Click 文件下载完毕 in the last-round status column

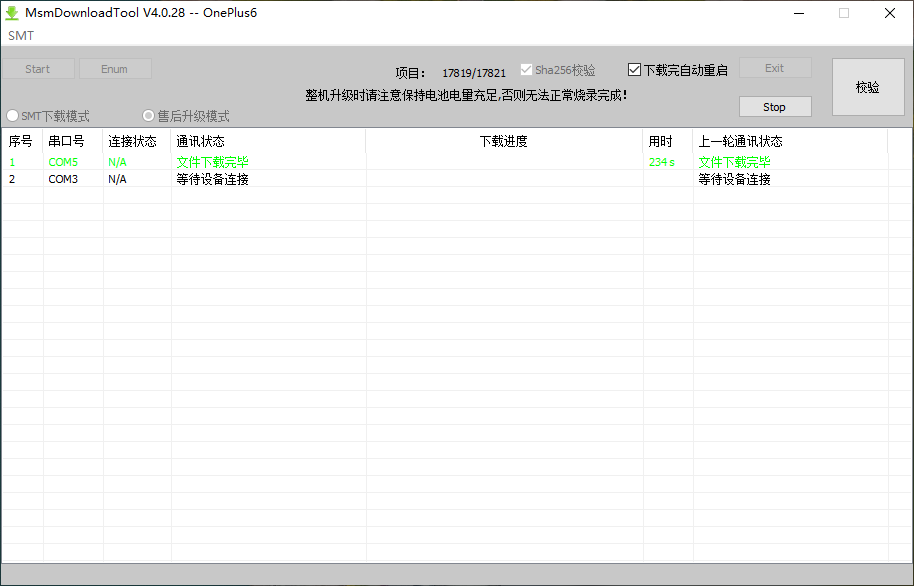pos(734,162)
